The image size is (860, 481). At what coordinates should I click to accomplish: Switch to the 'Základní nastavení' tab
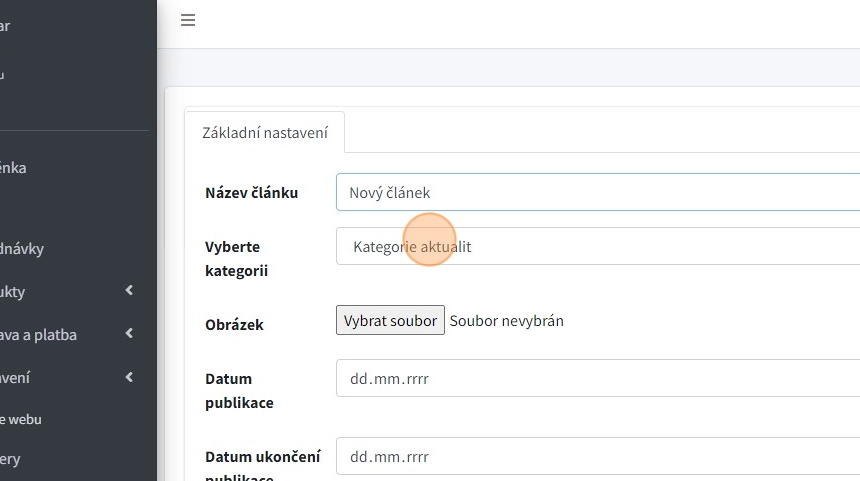click(265, 132)
